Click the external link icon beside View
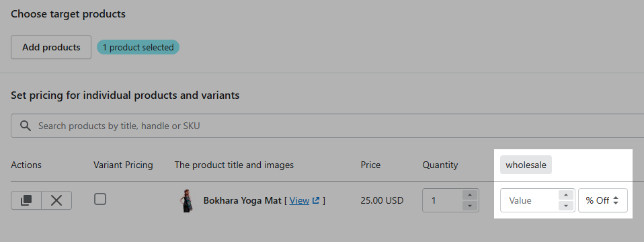Viewport: 644px width, 242px height. pos(316,200)
